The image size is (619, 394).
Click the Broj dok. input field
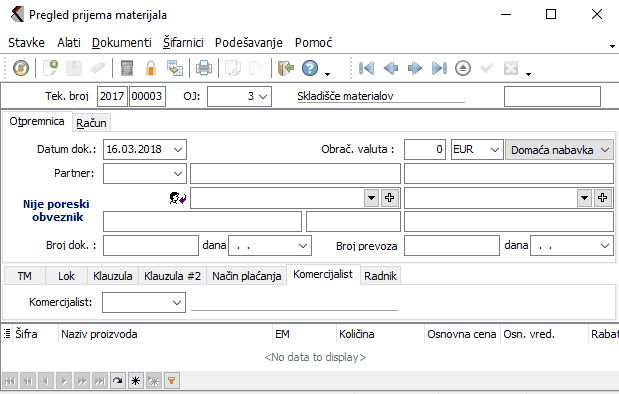point(151,246)
